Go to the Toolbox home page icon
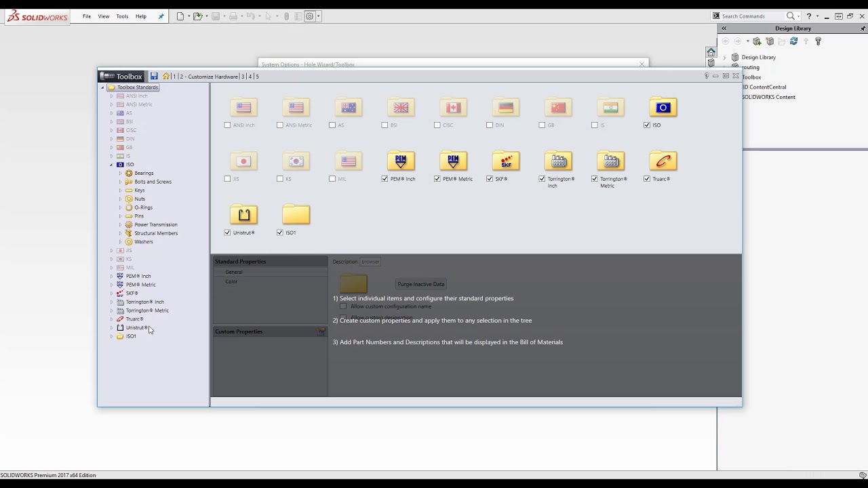Viewport: 868px width, 488px height. click(x=165, y=77)
